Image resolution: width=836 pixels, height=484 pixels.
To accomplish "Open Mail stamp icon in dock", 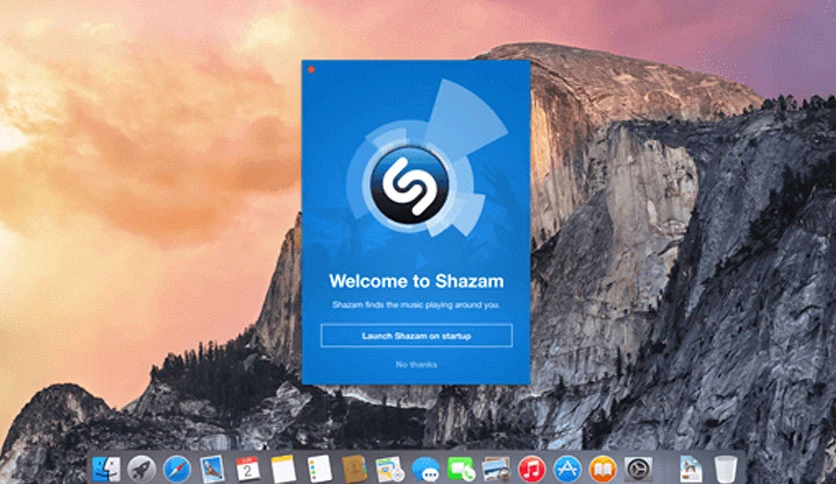I will pos(212,469).
